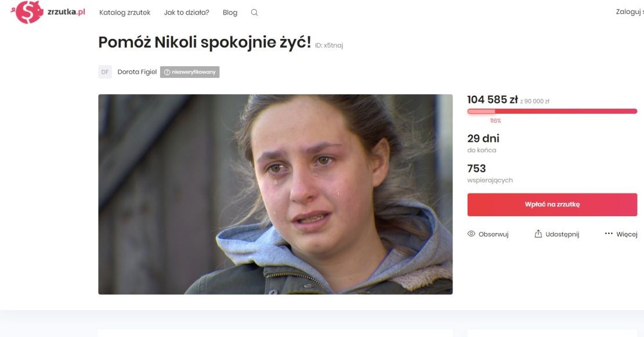Click the question mark in niezweryfikowany badge

pos(167,72)
